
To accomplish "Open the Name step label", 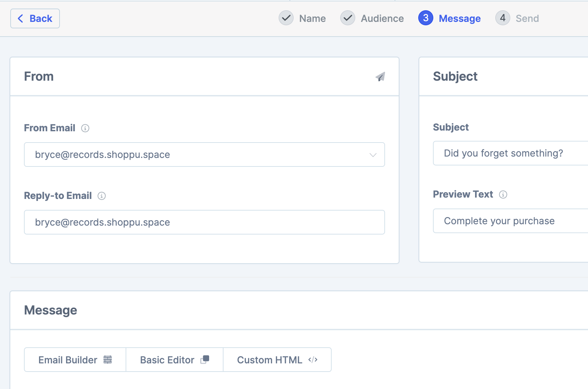I will point(312,18).
